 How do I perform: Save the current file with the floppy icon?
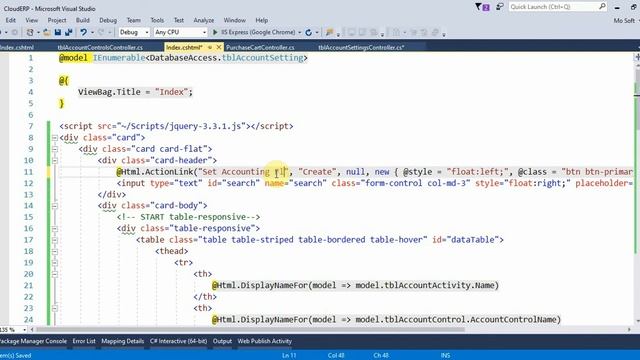[58, 32]
